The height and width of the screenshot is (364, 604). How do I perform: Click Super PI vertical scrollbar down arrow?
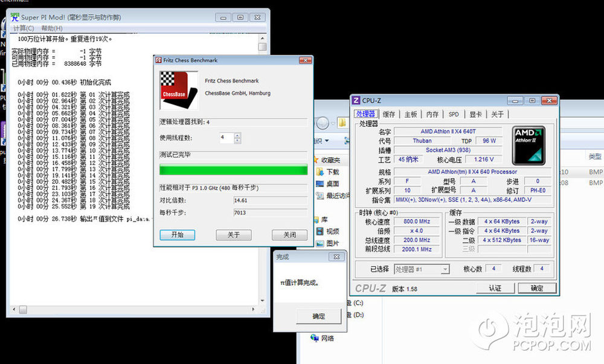point(262,301)
